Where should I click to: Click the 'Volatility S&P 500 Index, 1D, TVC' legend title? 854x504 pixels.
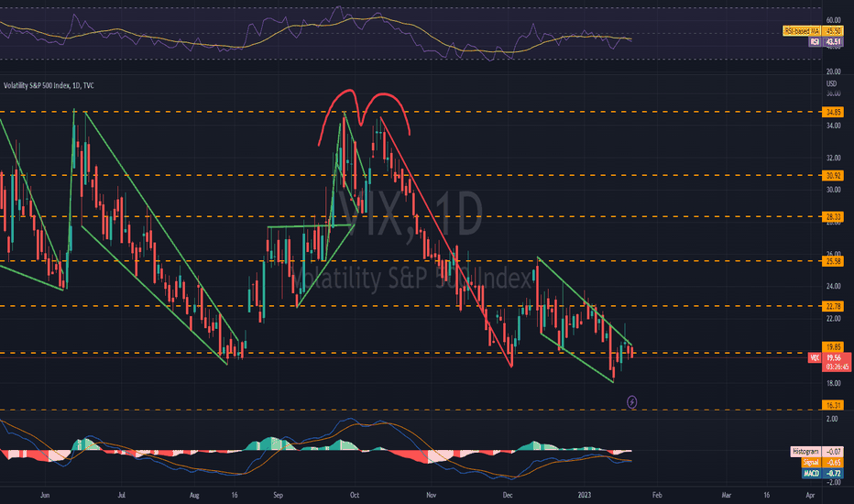(x=49, y=85)
